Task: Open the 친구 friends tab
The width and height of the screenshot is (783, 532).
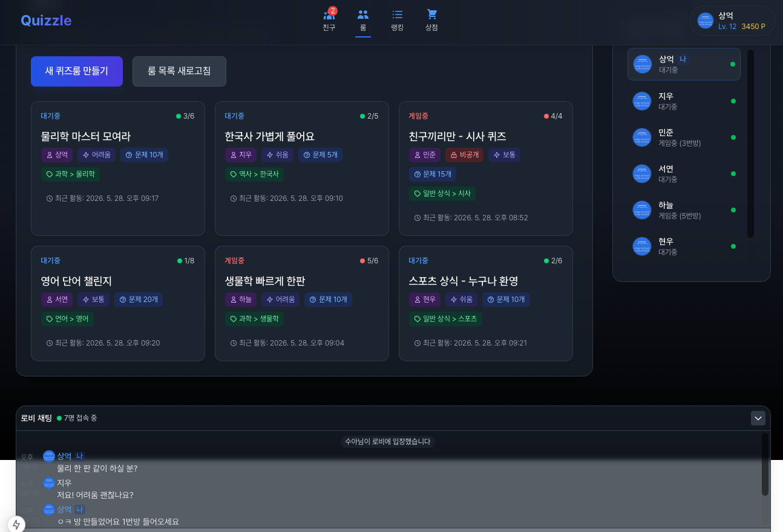Action: (329, 20)
